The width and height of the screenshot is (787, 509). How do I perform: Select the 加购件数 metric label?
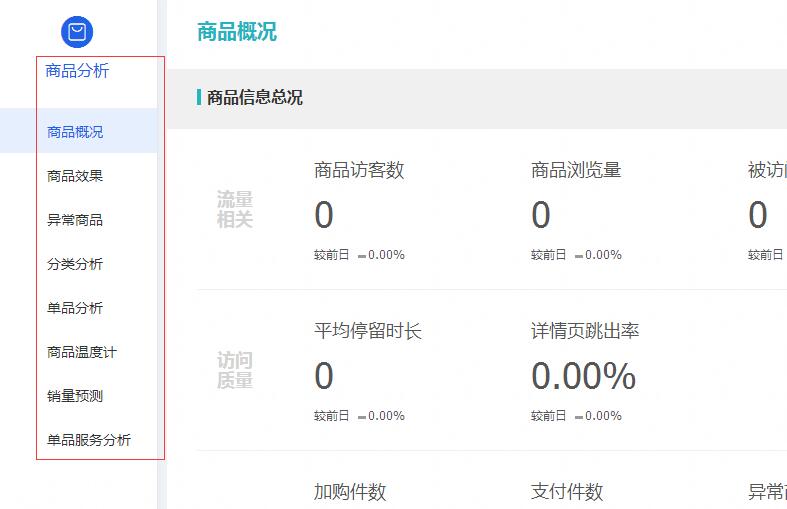[350, 492]
